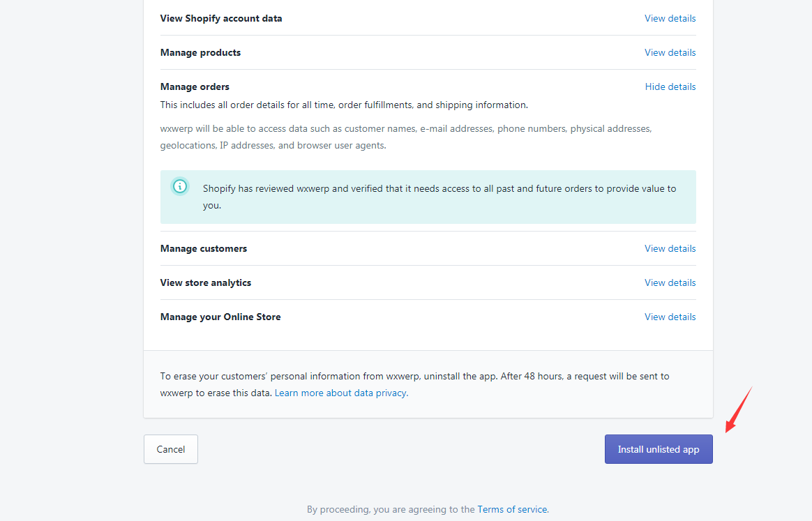Open the Terms of service link
This screenshot has width=812, height=521.
click(x=511, y=509)
